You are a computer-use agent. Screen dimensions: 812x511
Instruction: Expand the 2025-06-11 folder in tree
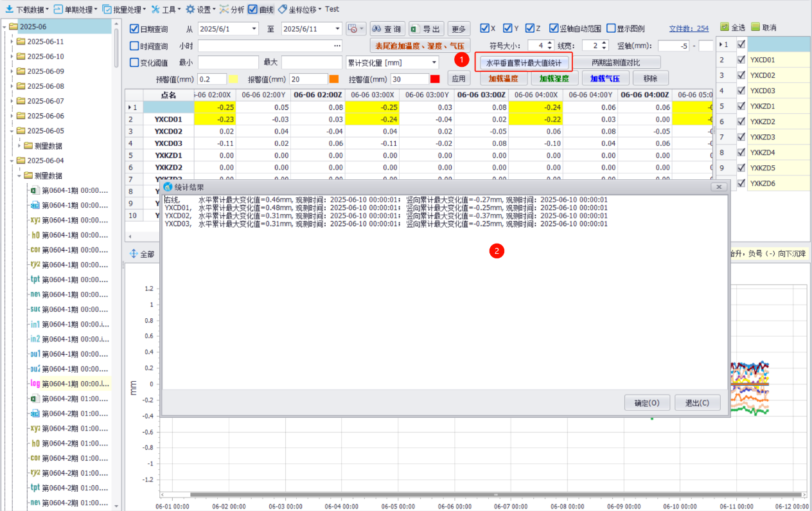pos(12,42)
